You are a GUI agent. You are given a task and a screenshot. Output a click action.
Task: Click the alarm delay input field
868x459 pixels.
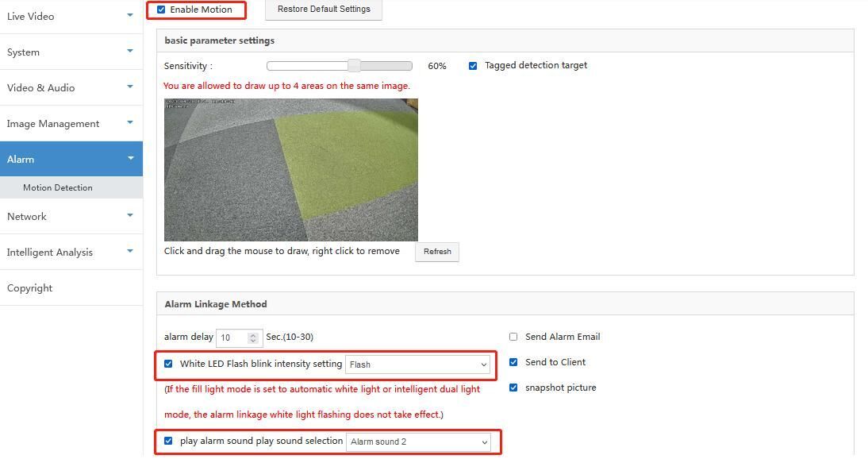click(231, 337)
